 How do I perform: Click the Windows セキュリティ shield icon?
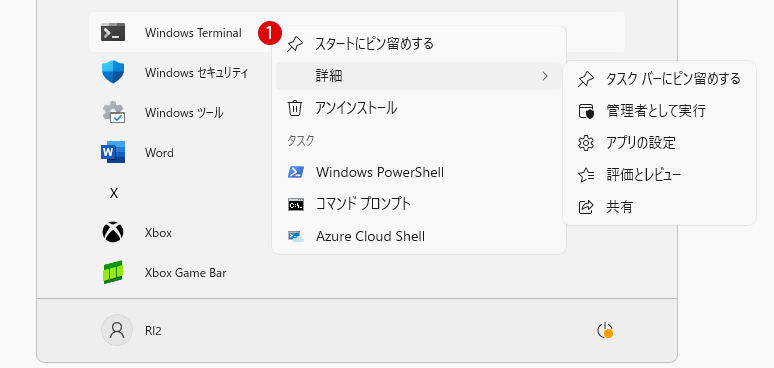113,73
